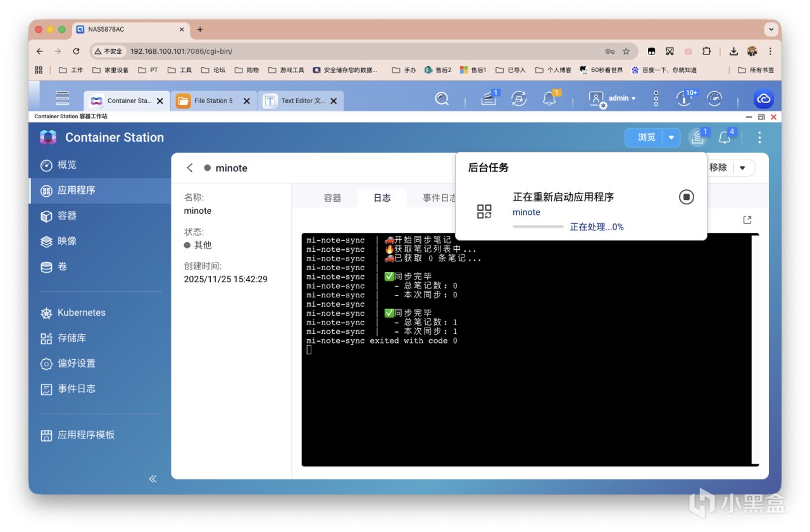Open QTS external devices icon
The height and width of the screenshot is (532, 810).
coord(519,99)
